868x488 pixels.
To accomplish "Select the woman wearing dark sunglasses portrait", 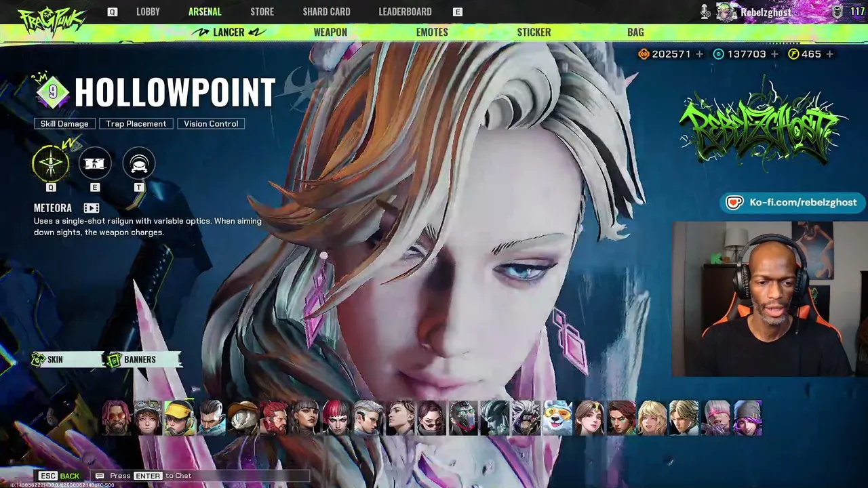I will click(x=431, y=418).
